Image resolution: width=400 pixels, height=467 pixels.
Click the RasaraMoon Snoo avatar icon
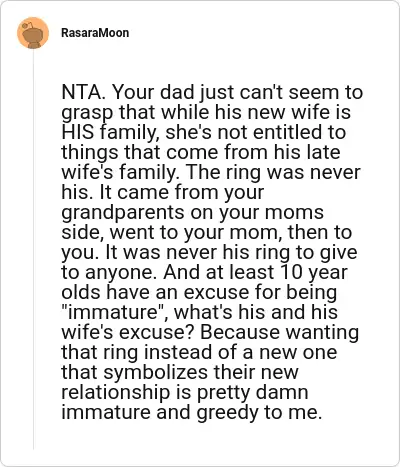(x=33, y=33)
